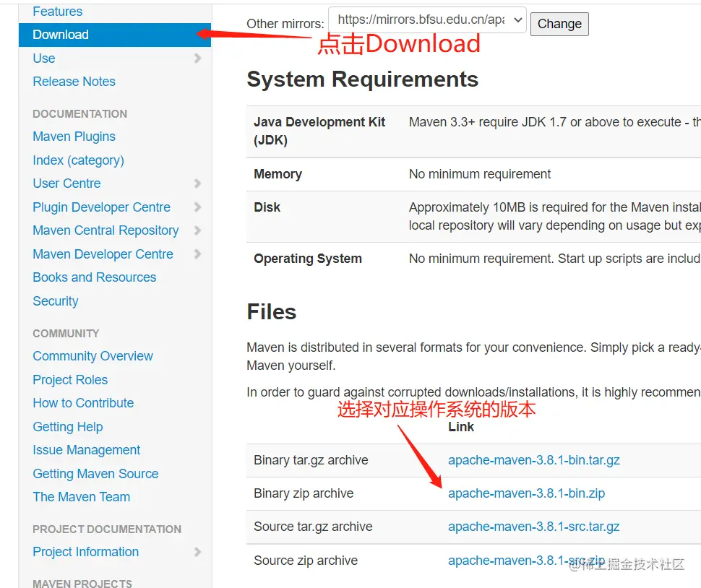
Task: Open The Maven Team link
Action: pyautogui.click(x=82, y=497)
